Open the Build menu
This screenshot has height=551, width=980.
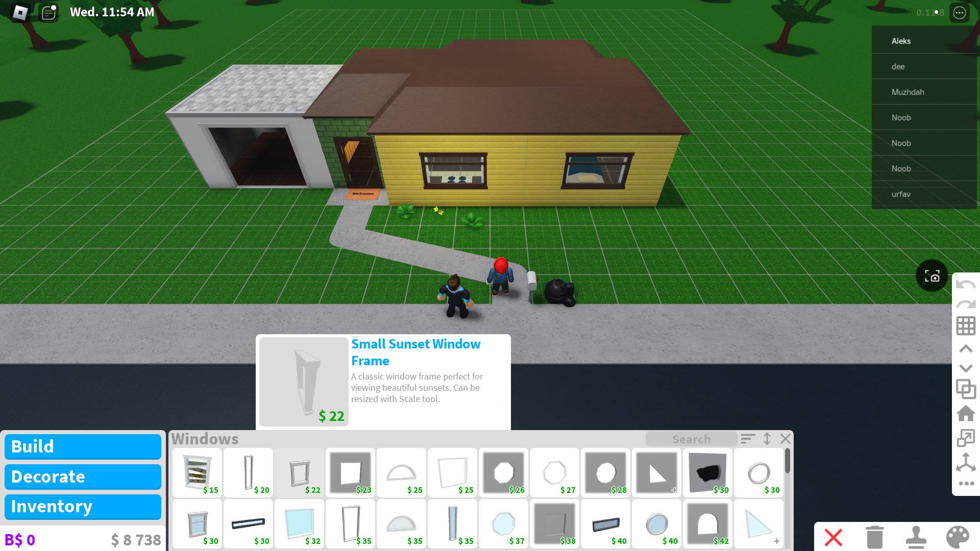click(x=83, y=447)
